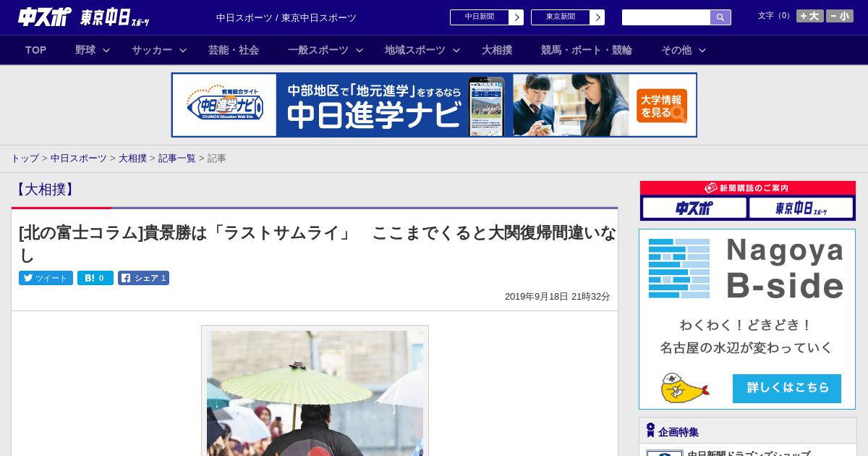Share article via Twitter ツイート button
The height and width of the screenshot is (456, 868).
(46, 278)
